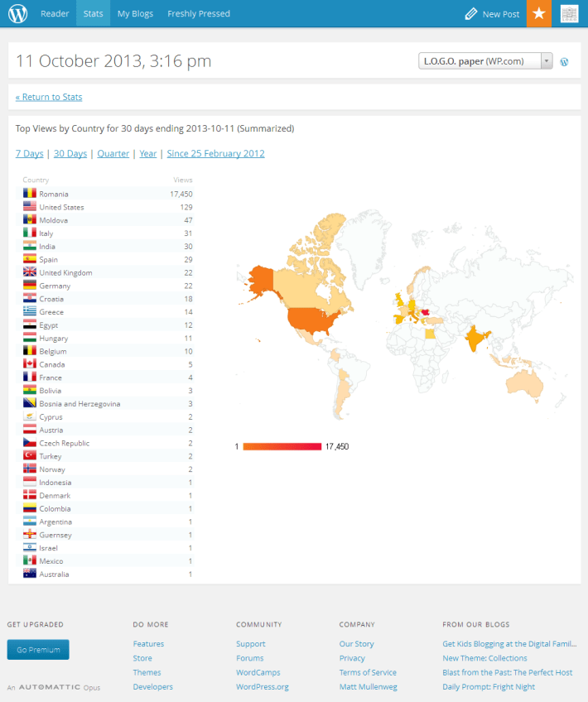This screenshot has height=702, width=588.
Task: Click the Turkey flag icon
Action: tap(30, 455)
